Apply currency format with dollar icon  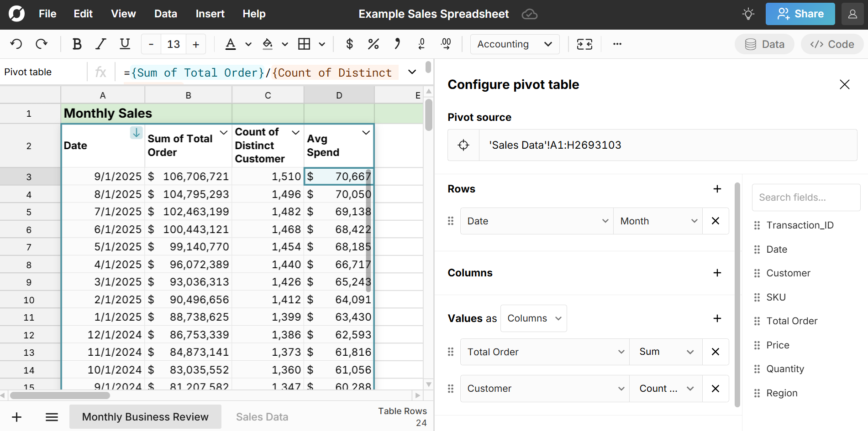[x=349, y=44]
